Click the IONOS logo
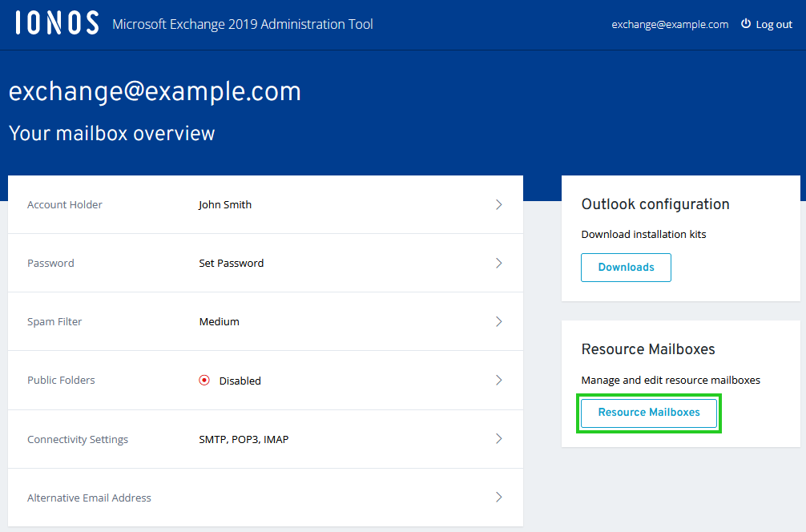The height and width of the screenshot is (532, 806). click(x=57, y=23)
